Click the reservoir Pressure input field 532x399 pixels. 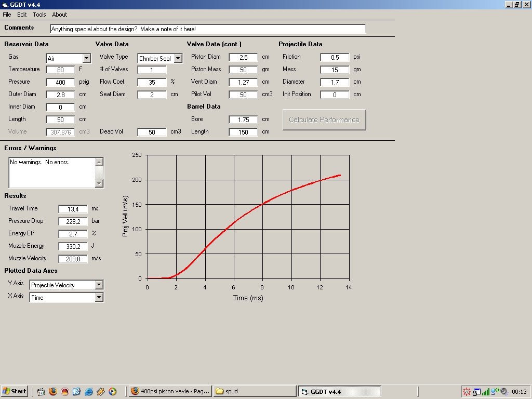coord(61,82)
